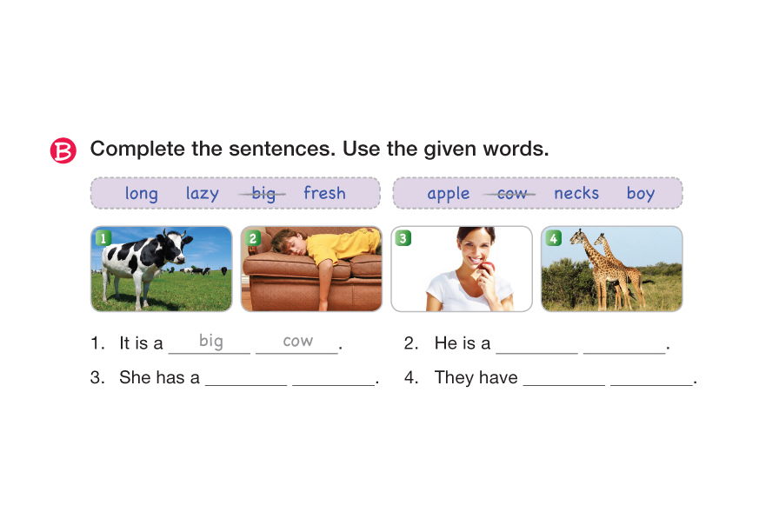Screen dimensions: 759x532
Task: Click the filled-in answer "cow" in sentence 1
Action: [297, 341]
